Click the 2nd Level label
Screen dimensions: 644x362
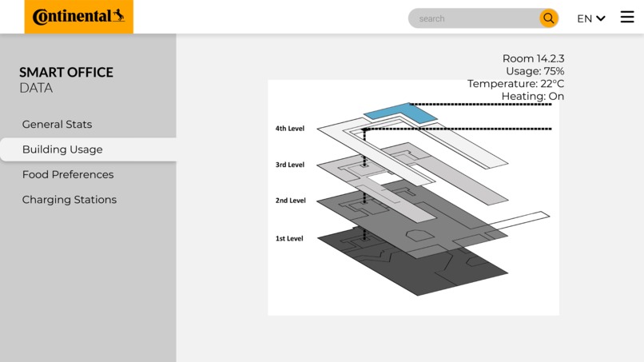(x=290, y=200)
